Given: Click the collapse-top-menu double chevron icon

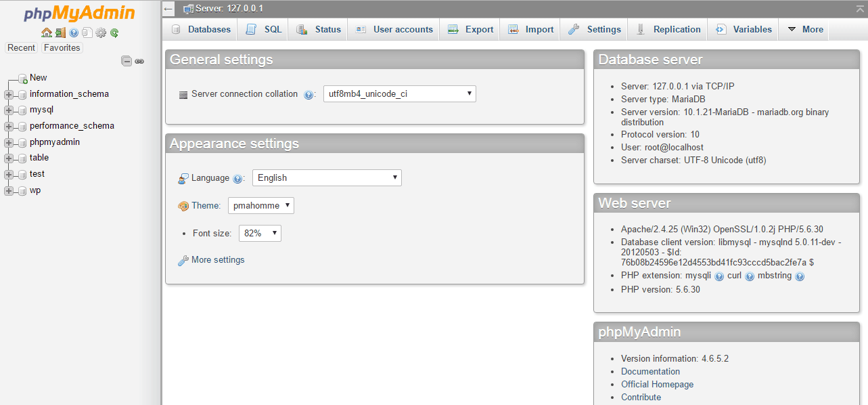Looking at the screenshot, I should tap(859, 7).
